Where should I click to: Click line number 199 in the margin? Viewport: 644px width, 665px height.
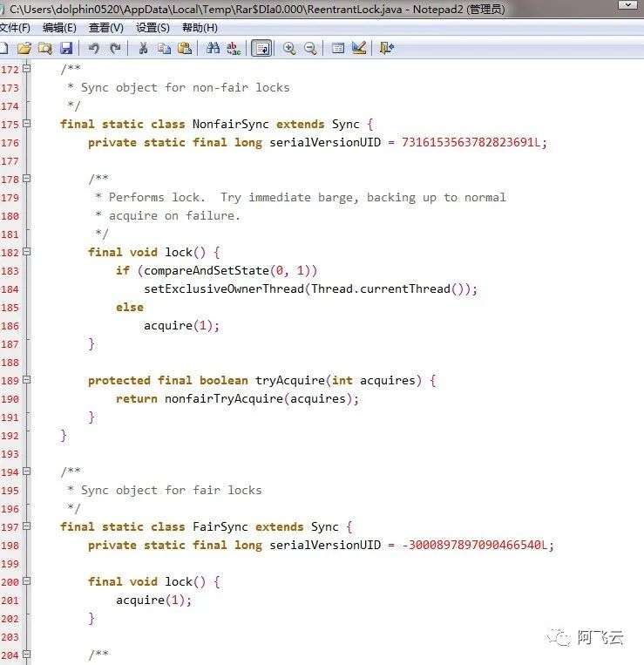point(10,564)
